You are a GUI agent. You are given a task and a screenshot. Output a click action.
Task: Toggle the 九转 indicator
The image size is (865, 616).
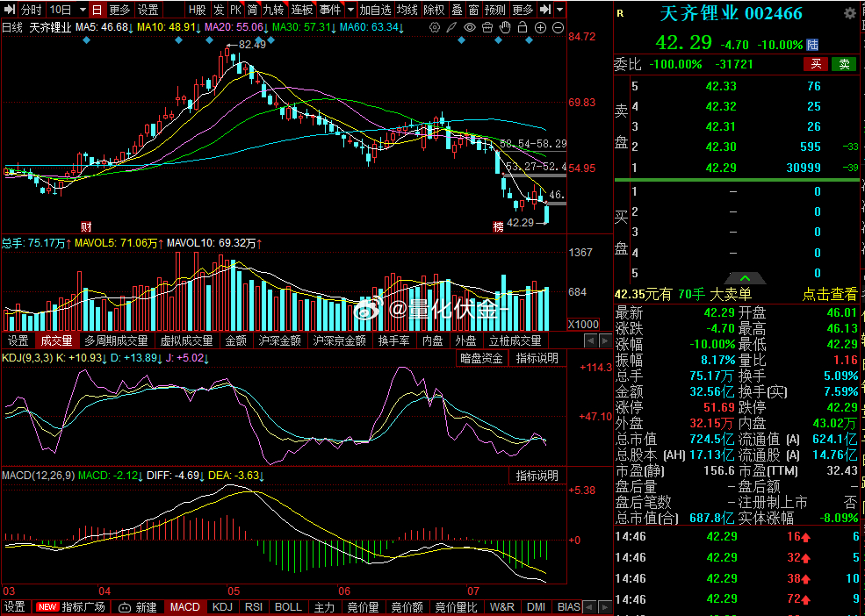tap(273, 10)
